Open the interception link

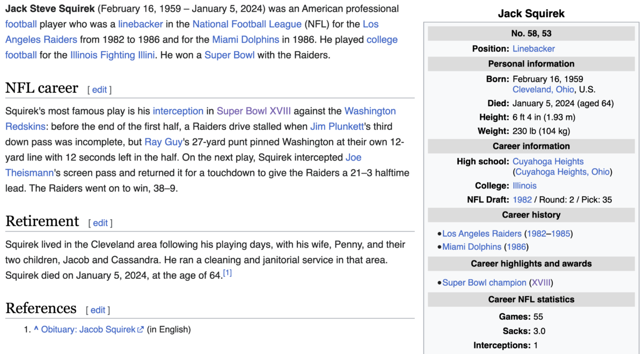[x=178, y=111]
